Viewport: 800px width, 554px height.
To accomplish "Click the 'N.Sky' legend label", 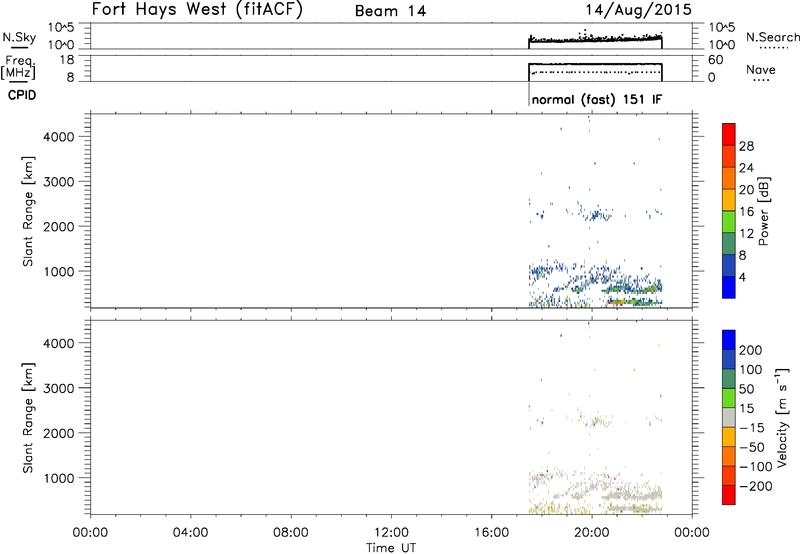I will [x=19, y=37].
